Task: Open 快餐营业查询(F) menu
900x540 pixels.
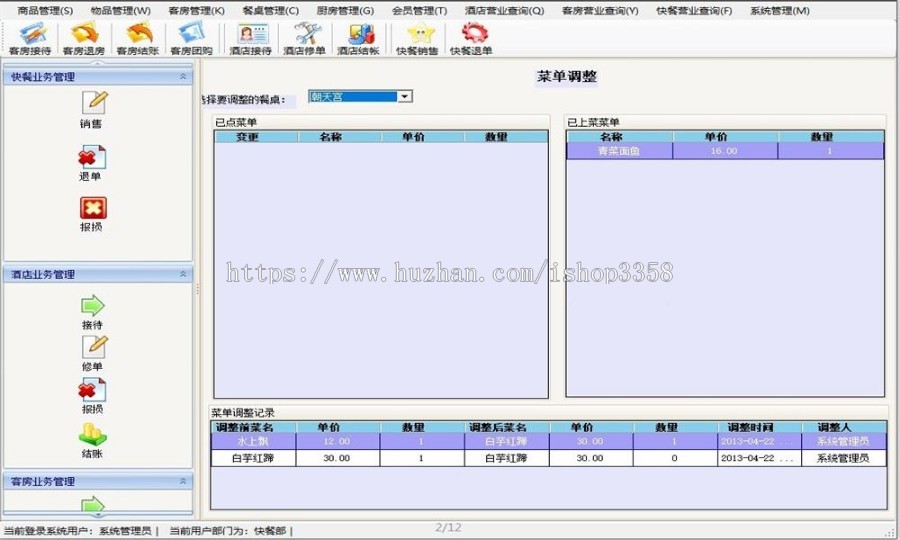Action: [695, 10]
